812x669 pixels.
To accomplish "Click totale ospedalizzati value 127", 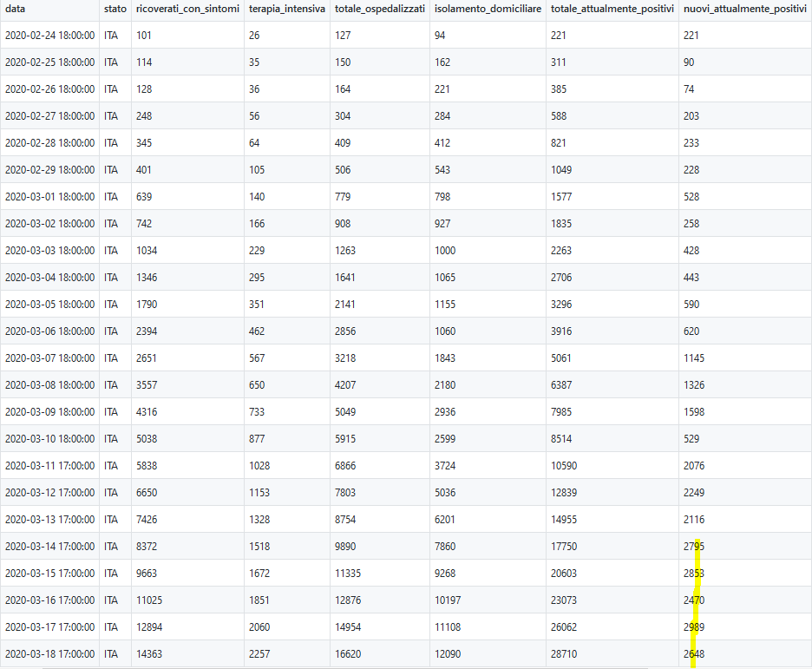I will [343, 36].
